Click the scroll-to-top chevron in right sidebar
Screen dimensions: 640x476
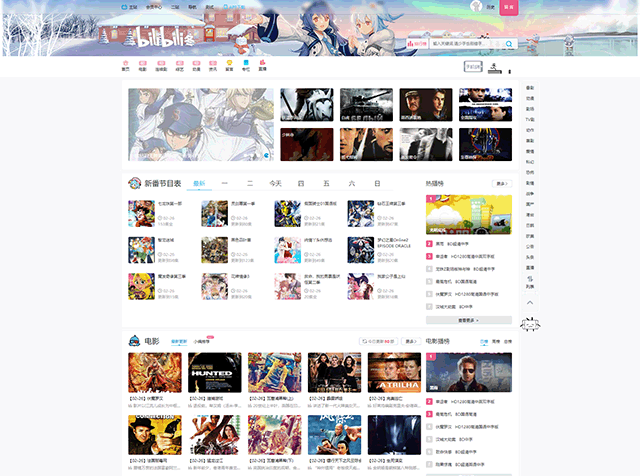coord(530,303)
